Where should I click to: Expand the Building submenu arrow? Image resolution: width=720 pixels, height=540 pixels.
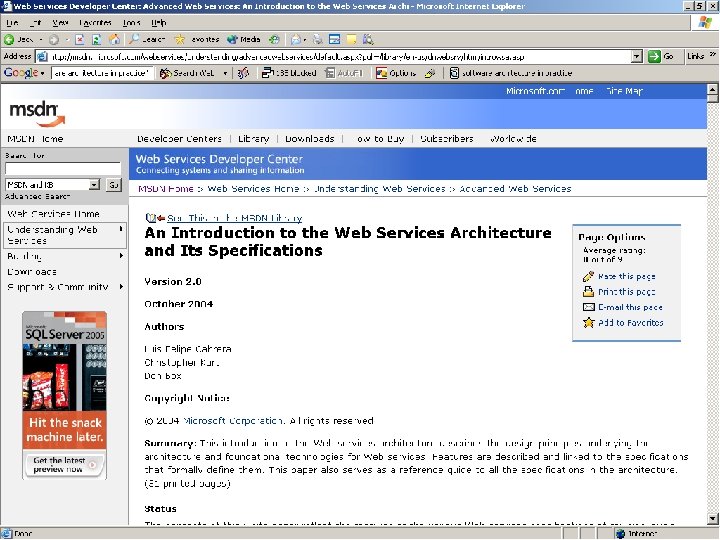coord(121,256)
